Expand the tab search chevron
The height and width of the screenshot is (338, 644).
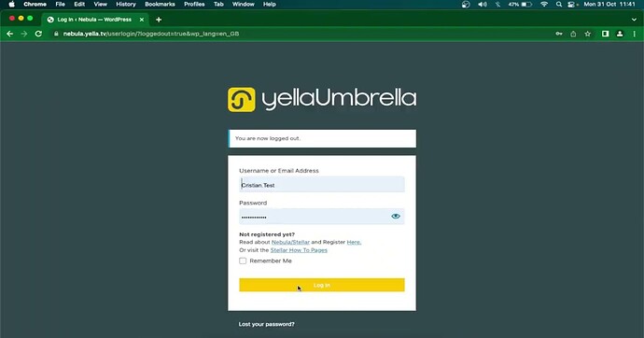[634, 20]
